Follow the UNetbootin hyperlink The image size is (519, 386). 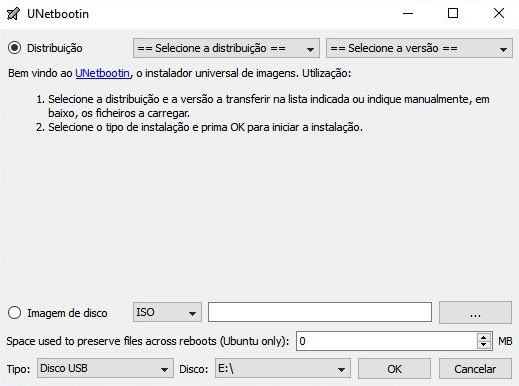[102, 73]
